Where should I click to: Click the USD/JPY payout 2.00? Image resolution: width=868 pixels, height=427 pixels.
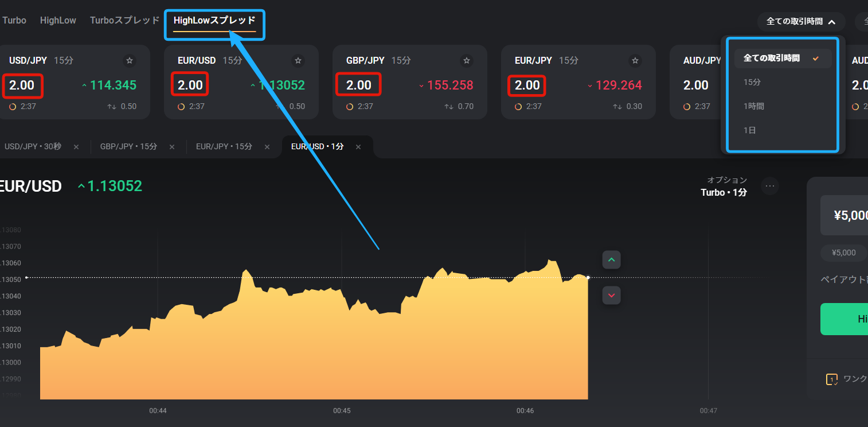coord(22,86)
